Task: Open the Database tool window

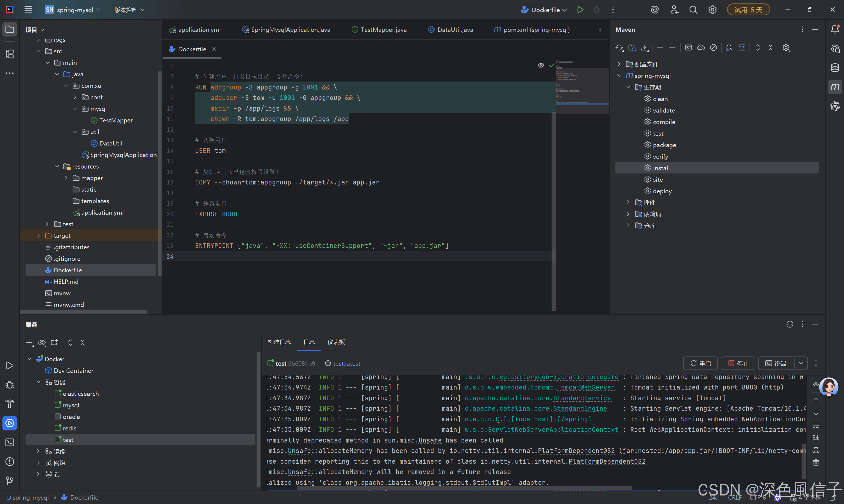Action: click(835, 68)
